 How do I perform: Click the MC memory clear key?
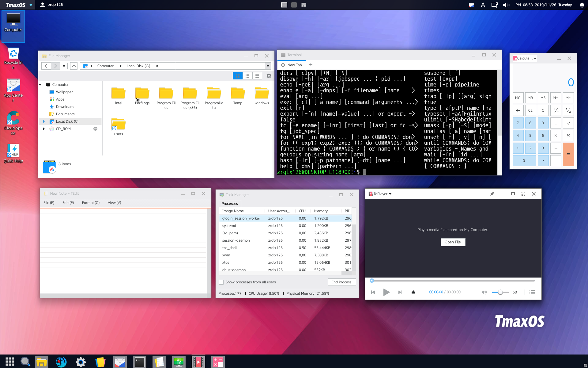tap(518, 98)
